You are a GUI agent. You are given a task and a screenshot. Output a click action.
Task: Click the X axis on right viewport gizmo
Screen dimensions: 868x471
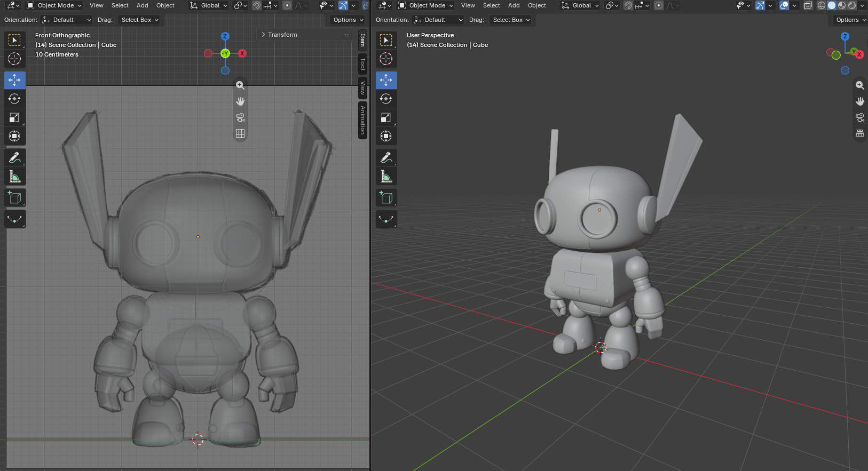coord(859,54)
